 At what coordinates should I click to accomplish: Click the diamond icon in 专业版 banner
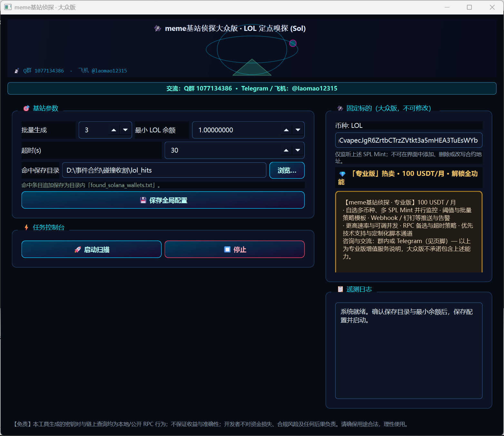click(x=342, y=174)
